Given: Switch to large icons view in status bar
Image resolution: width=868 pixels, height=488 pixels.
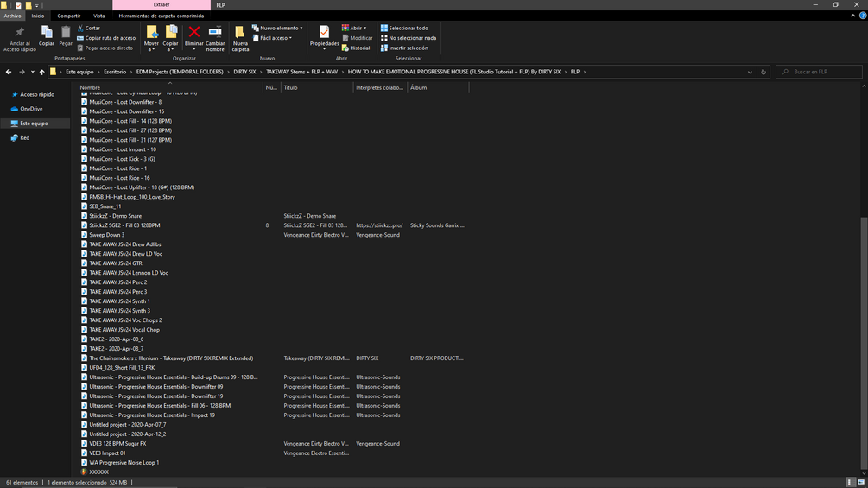Looking at the screenshot, I should [861, 483].
